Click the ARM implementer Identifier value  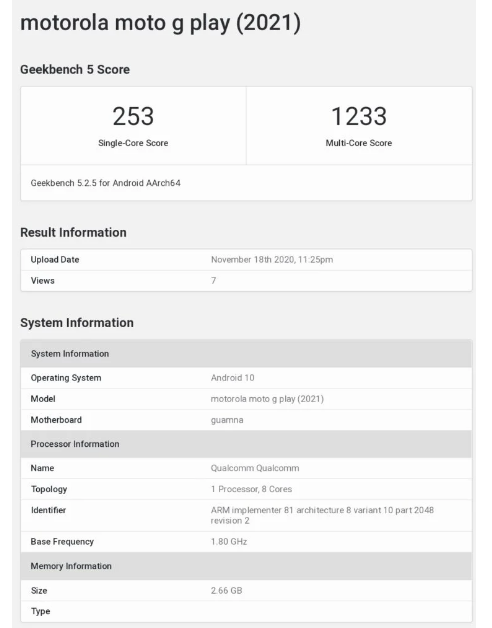pyautogui.click(x=322, y=515)
